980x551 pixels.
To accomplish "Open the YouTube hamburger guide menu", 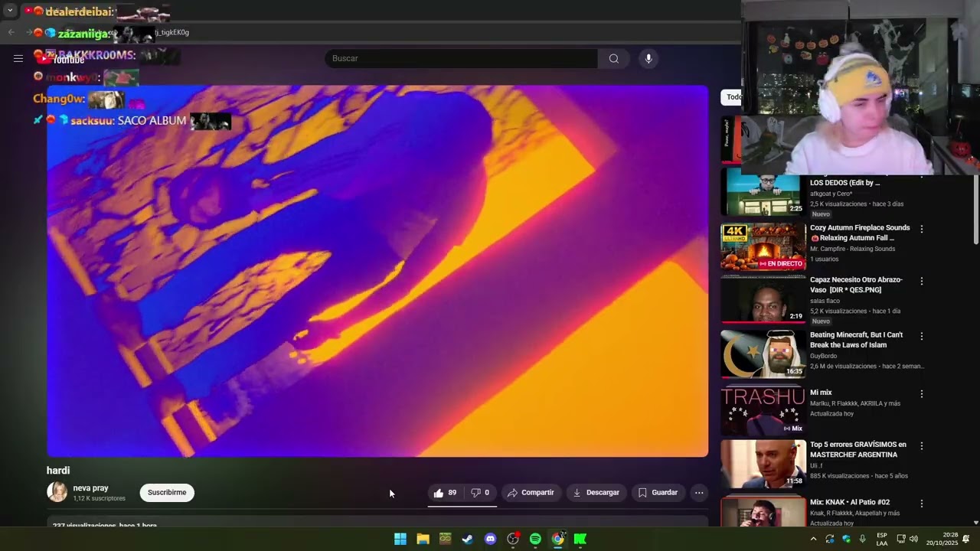I will point(18,58).
